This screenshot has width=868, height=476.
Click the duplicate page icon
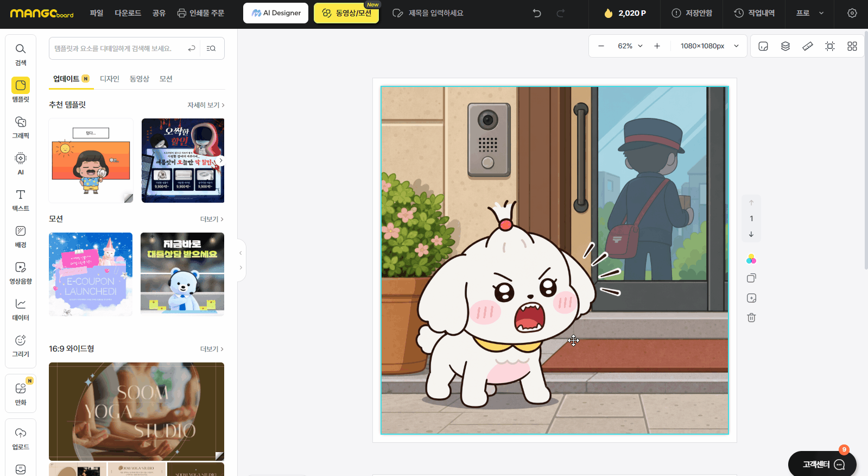click(751, 278)
